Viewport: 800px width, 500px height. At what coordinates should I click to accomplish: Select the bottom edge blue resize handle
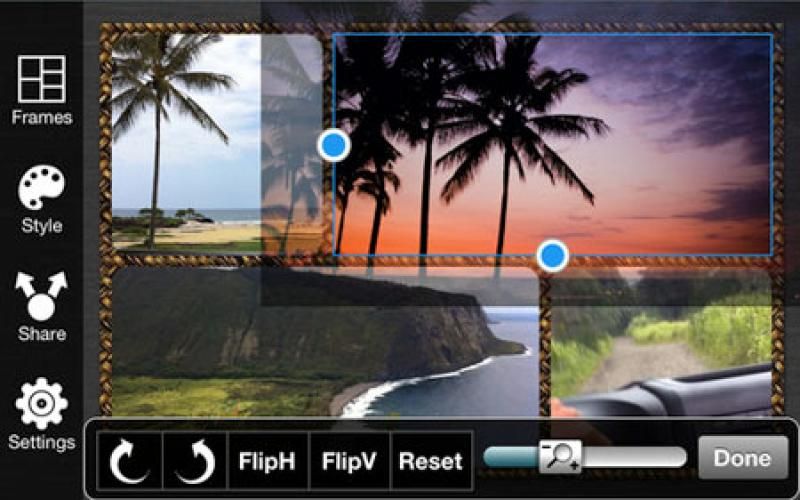tap(553, 255)
